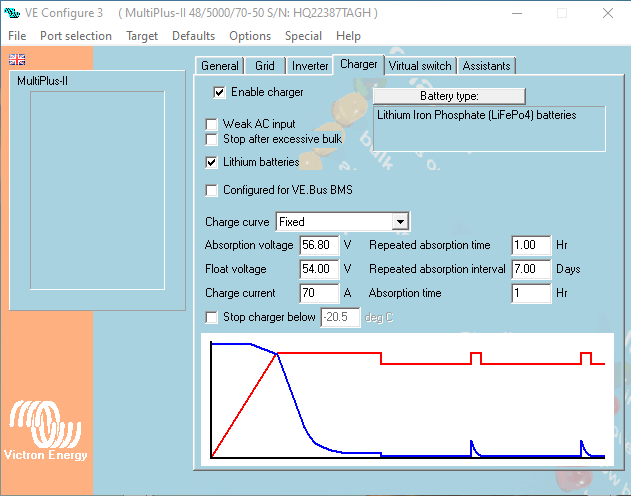
Task: Open the Help menu
Action: [348, 36]
